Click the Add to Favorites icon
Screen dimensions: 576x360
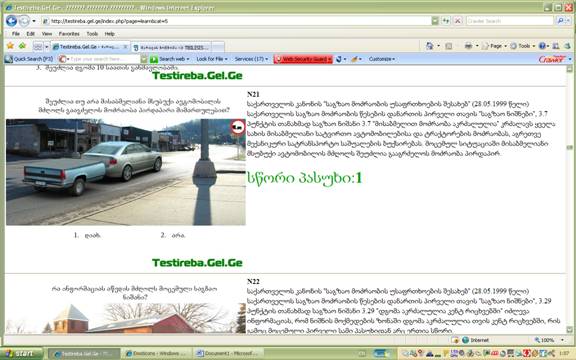pyautogui.click(x=22, y=46)
